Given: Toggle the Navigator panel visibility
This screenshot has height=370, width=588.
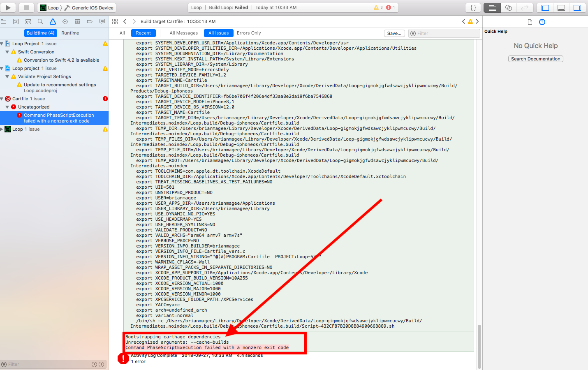Looking at the screenshot, I should click(x=545, y=7).
